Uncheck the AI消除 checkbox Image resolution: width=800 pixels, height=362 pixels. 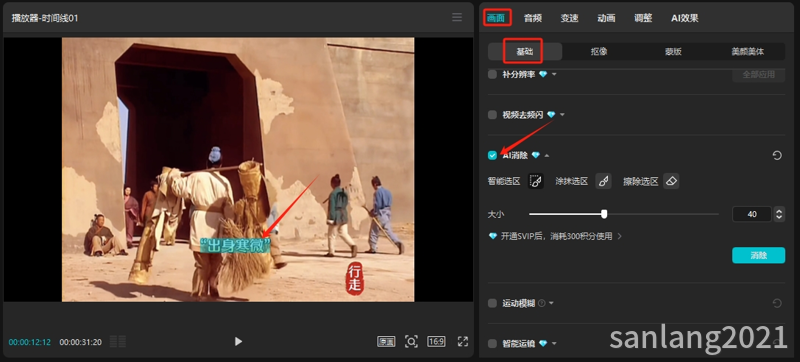[492, 156]
